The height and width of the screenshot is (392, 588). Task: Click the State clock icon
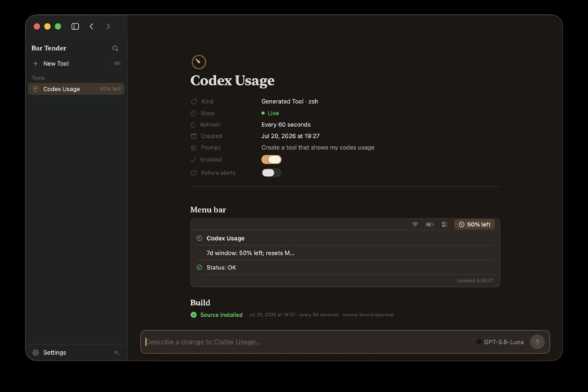193,113
